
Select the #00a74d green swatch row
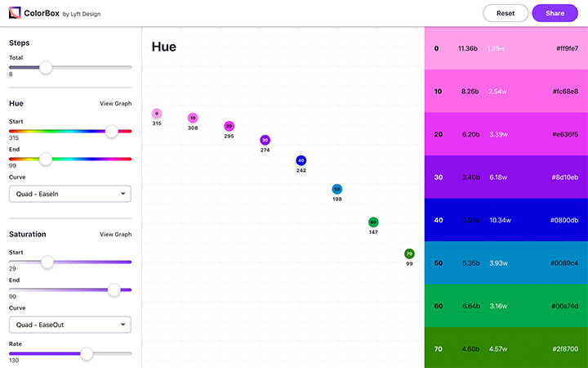[506, 306]
